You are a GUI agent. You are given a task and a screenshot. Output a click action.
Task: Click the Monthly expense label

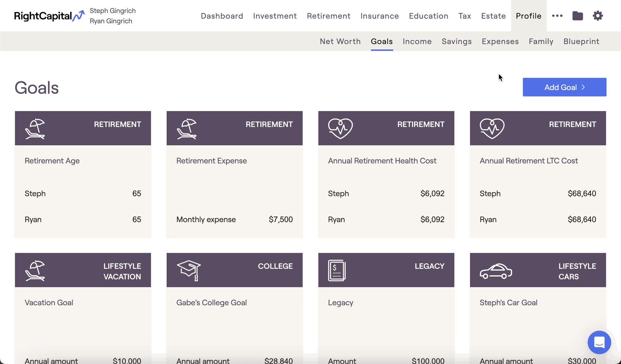point(206,219)
